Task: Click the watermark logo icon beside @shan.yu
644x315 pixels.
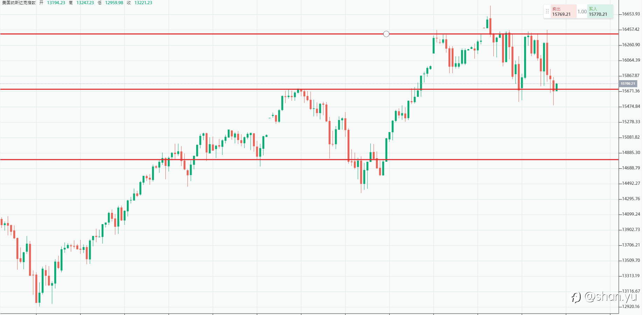Action: [x=576, y=297]
